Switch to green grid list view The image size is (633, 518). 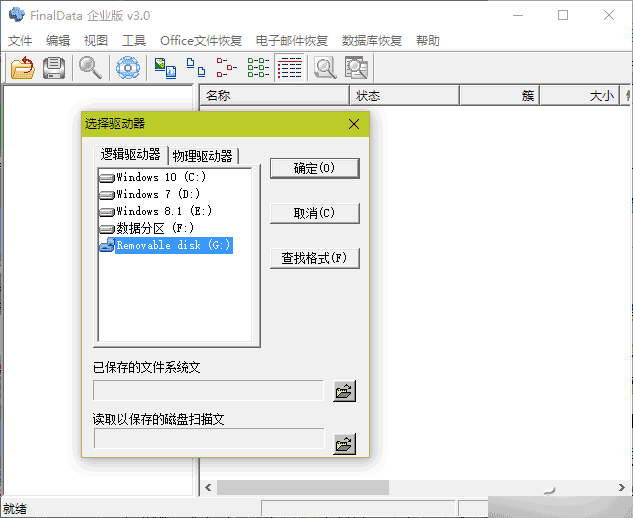(x=258, y=67)
